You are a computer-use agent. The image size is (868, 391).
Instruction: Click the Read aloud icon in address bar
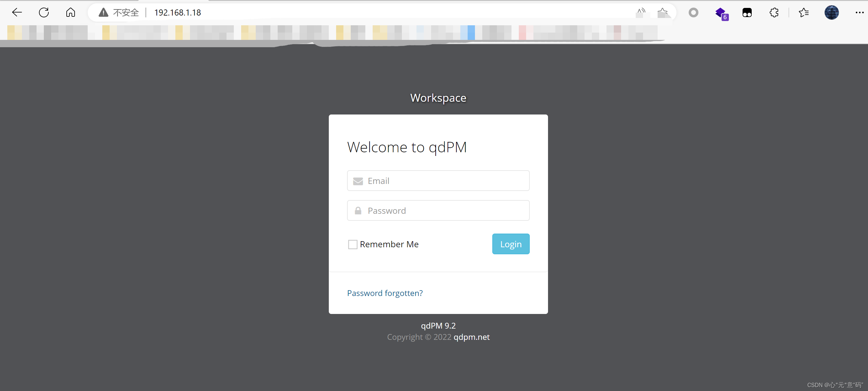(641, 12)
